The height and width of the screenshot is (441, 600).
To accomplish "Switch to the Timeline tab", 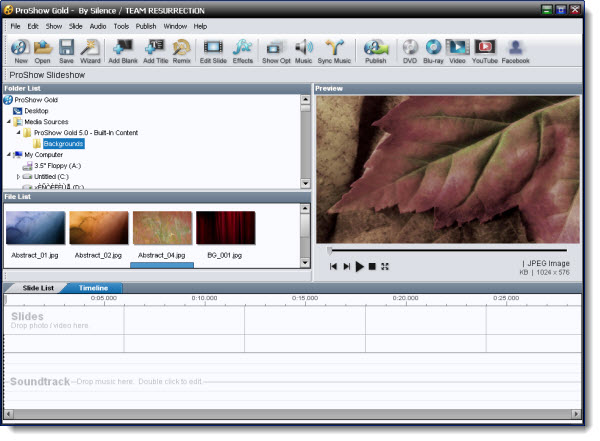I will pyautogui.click(x=93, y=288).
